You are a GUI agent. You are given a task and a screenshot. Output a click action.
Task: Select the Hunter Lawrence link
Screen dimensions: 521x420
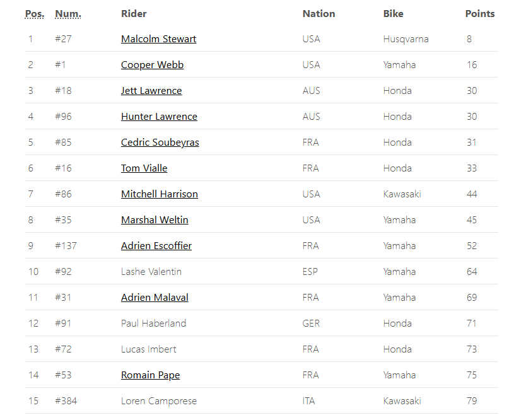(x=159, y=117)
